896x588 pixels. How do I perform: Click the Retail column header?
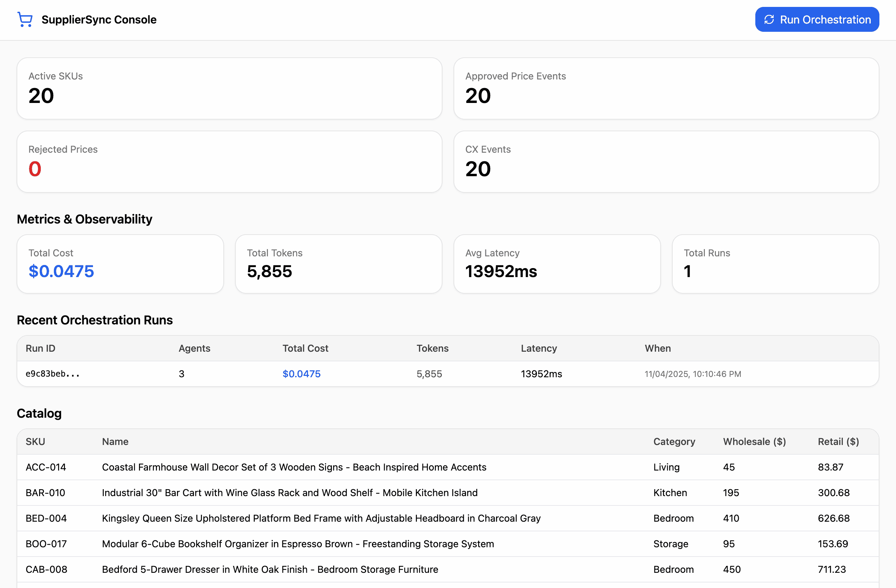click(838, 441)
